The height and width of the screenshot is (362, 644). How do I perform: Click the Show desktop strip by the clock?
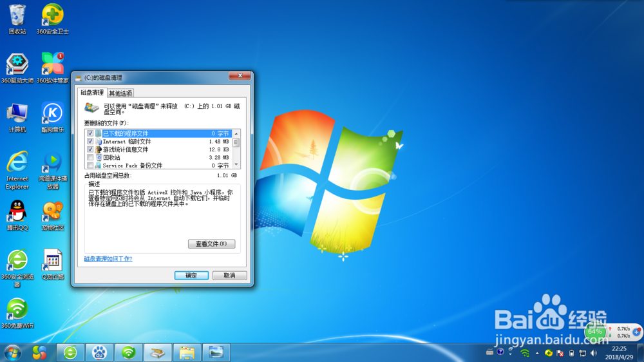(x=641, y=353)
